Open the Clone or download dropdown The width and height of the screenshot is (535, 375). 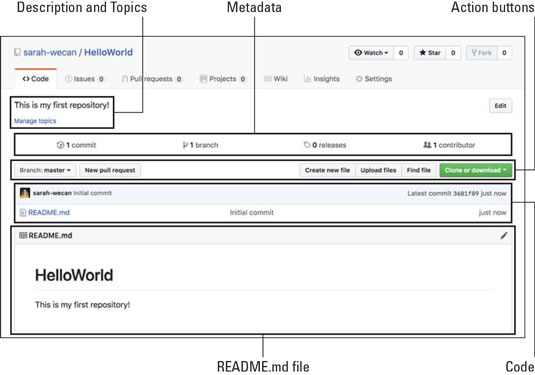point(476,170)
